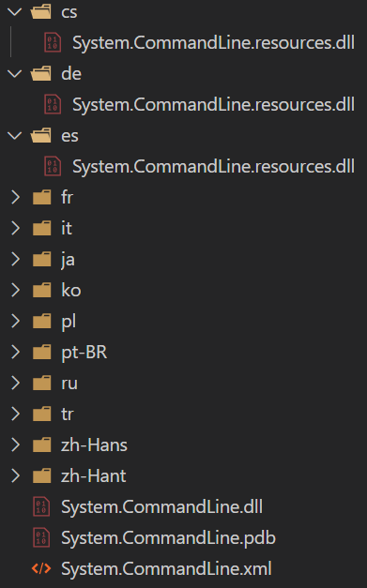Click the tr folder icon

tap(41, 414)
